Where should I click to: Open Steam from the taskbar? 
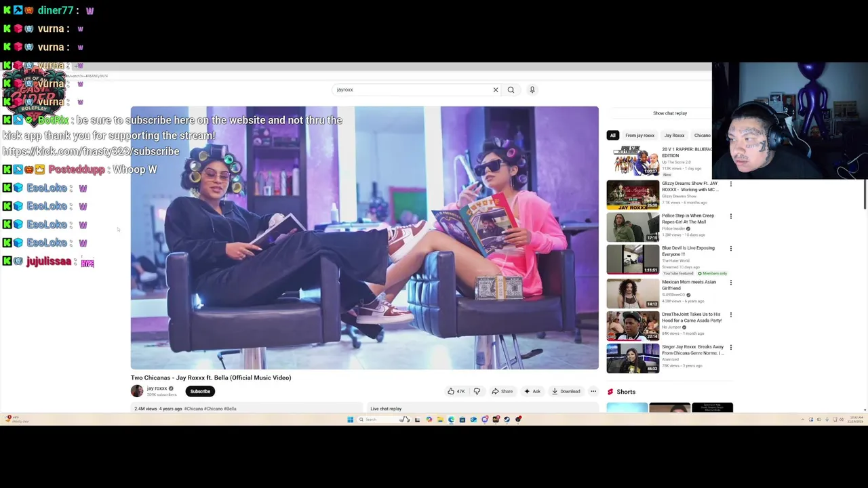click(x=507, y=420)
